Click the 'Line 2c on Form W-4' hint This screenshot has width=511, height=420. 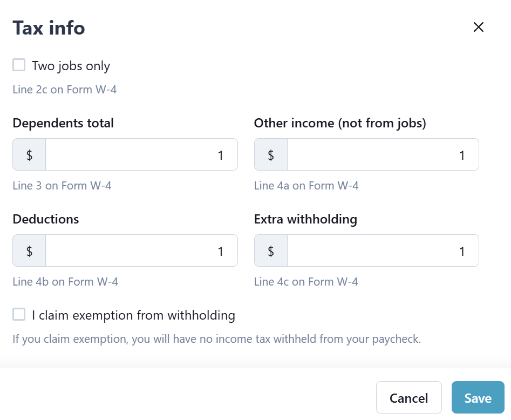click(x=65, y=90)
